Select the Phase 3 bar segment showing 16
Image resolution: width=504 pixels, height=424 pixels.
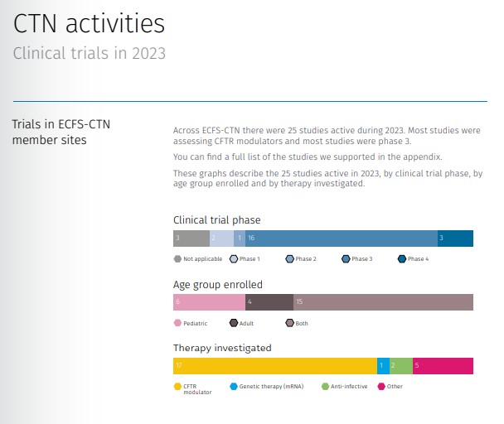pyautogui.click(x=341, y=238)
